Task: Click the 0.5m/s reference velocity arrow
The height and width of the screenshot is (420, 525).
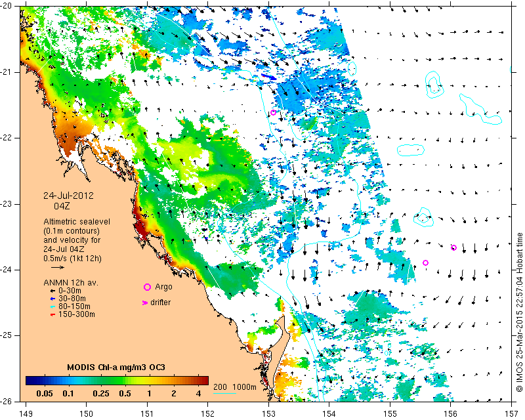Action: click(x=58, y=267)
